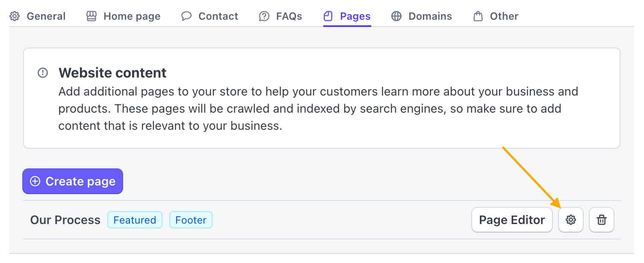Click the page icon next to Pages

328,16
